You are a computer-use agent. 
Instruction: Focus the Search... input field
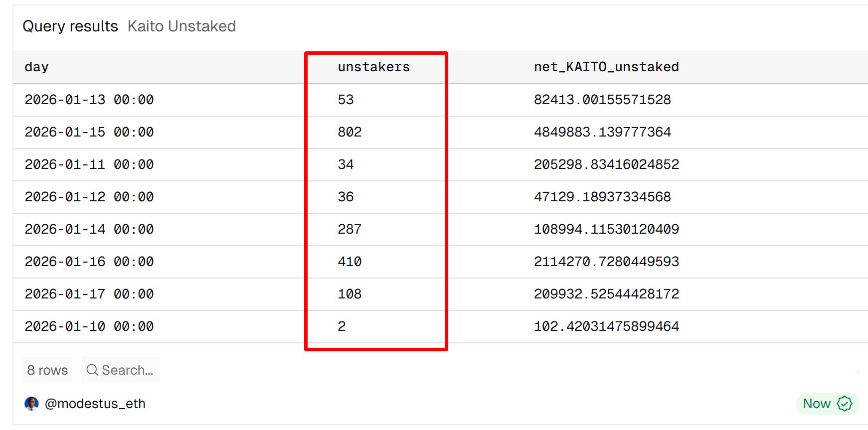click(121, 370)
